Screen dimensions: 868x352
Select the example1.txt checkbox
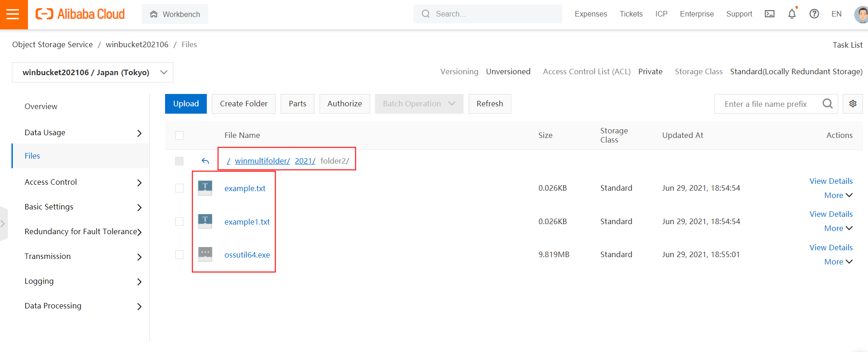click(x=179, y=221)
